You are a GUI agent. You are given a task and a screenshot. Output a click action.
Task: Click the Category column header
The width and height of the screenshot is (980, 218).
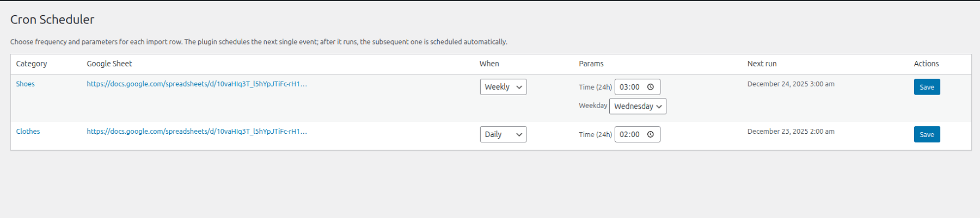coord(32,64)
